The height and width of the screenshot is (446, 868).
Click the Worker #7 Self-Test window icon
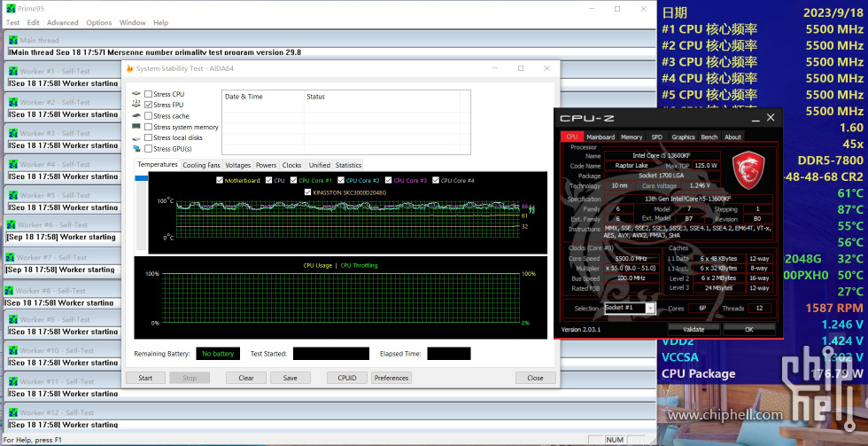[10, 257]
